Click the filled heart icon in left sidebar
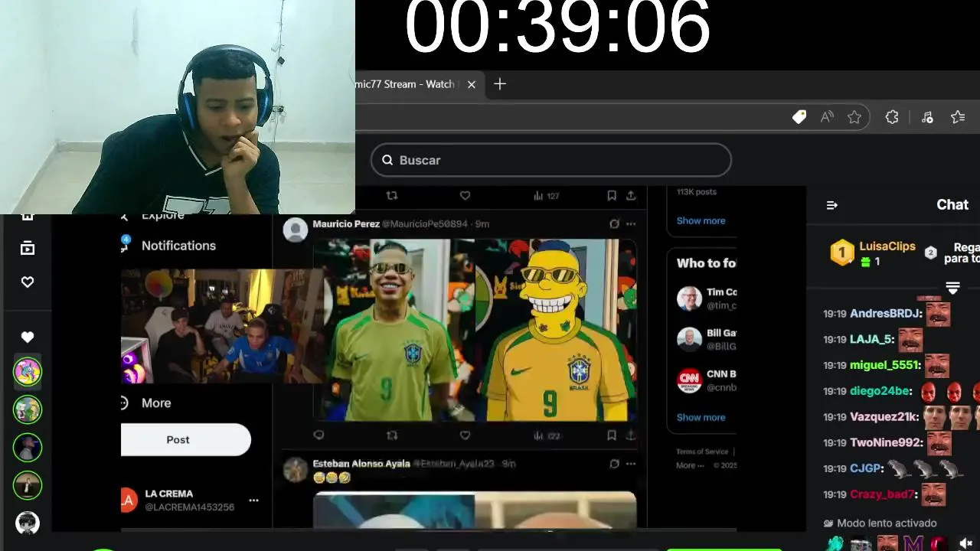Image resolution: width=980 pixels, height=551 pixels. 28,337
